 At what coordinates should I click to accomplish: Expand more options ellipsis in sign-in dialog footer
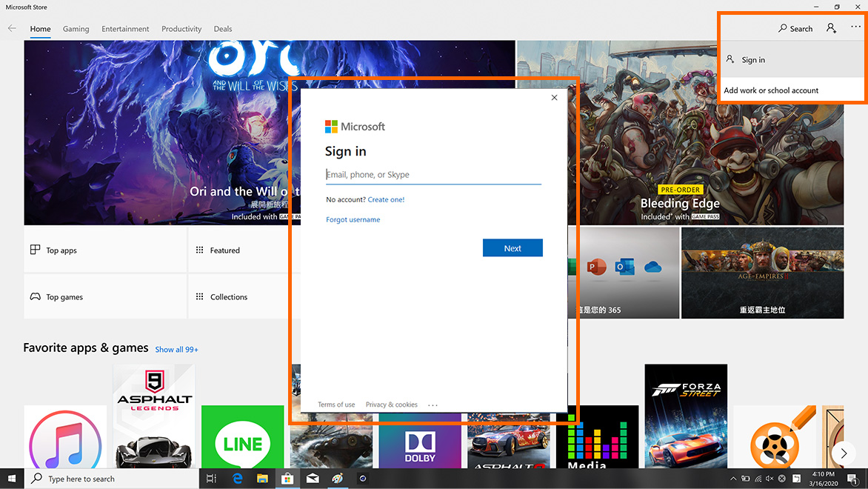pyautogui.click(x=433, y=405)
